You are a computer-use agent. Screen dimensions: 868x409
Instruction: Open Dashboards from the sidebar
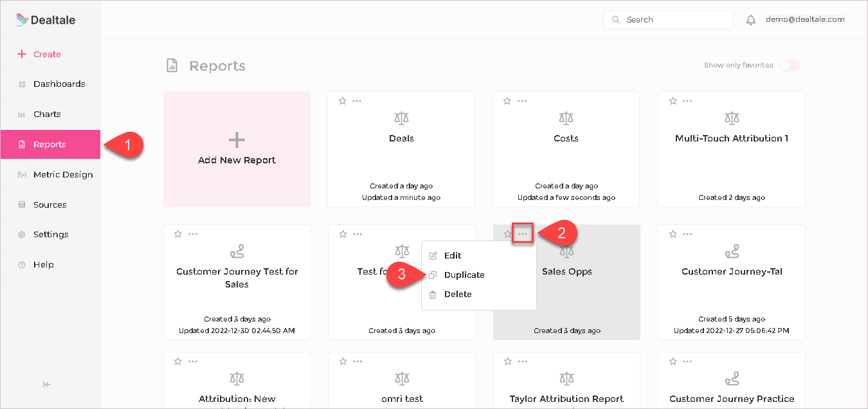[50, 84]
